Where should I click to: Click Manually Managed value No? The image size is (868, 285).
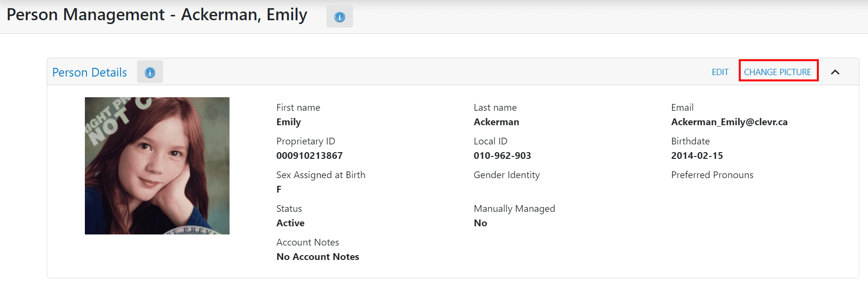(x=480, y=223)
